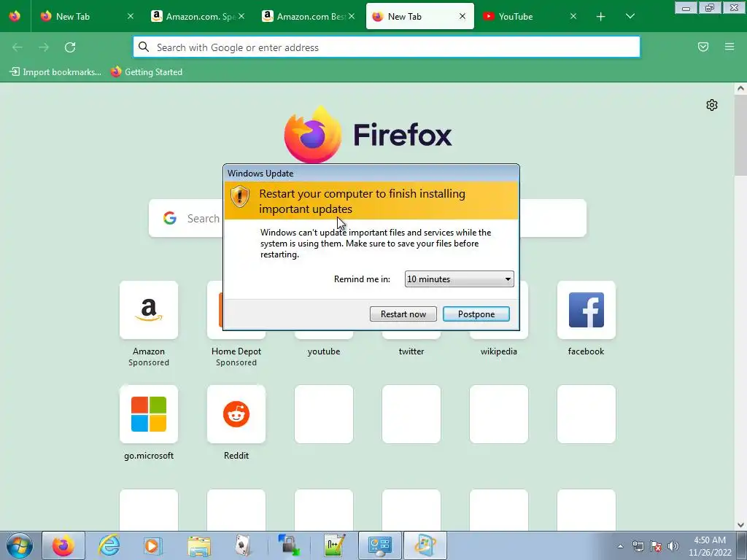Click the scrollbar down arrow
The image size is (747, 560).
coord(740,525)
